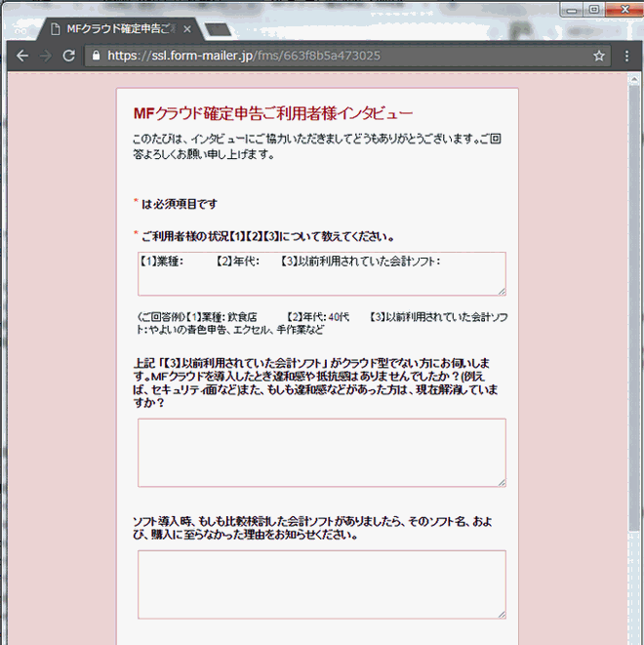Click the resize grip of the first textarea
The image size is (644, 645).
(502, 291)
